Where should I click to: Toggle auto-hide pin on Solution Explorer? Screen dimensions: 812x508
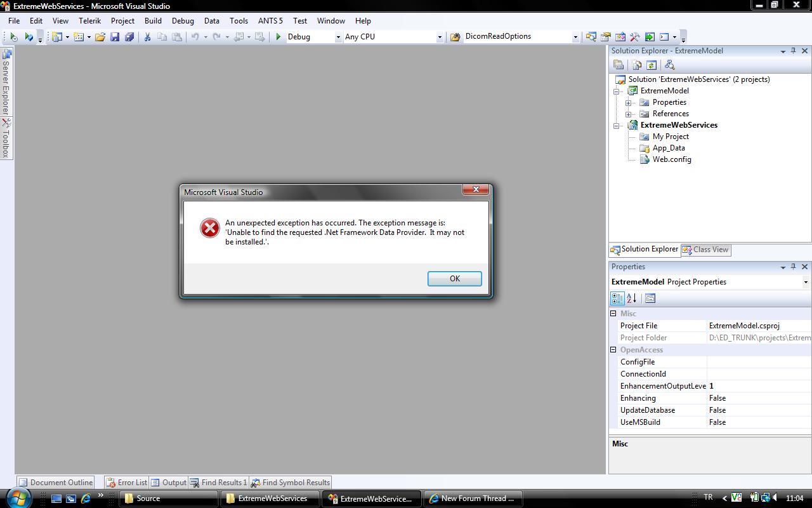[793, 51]
